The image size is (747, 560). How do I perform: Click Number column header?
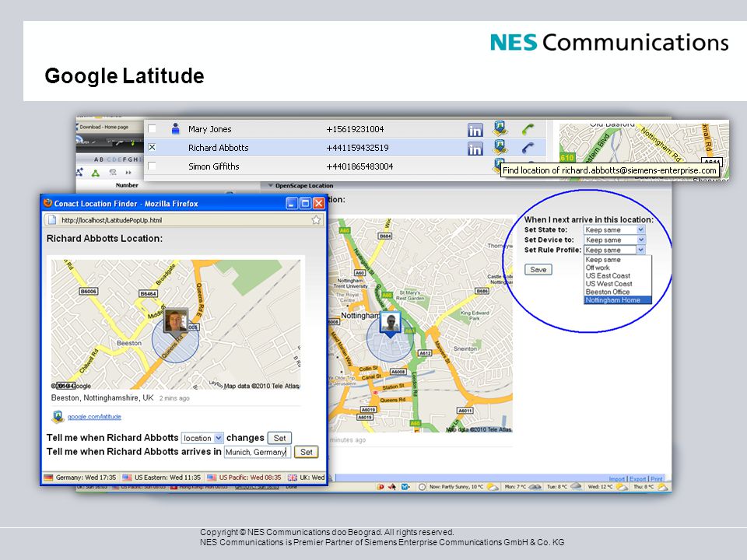click(x=127, y=185)
